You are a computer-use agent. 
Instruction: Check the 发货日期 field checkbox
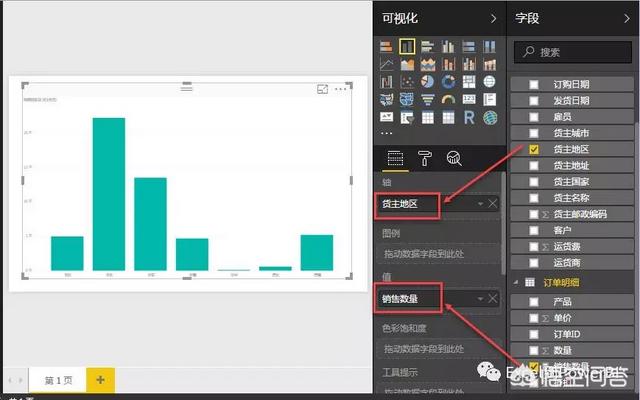coord(534,101)
